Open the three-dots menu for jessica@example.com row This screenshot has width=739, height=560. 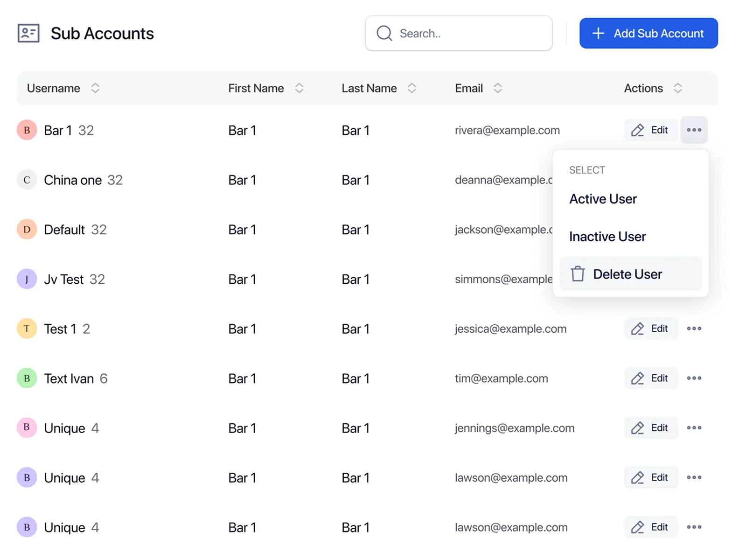(x=694, y=329)
